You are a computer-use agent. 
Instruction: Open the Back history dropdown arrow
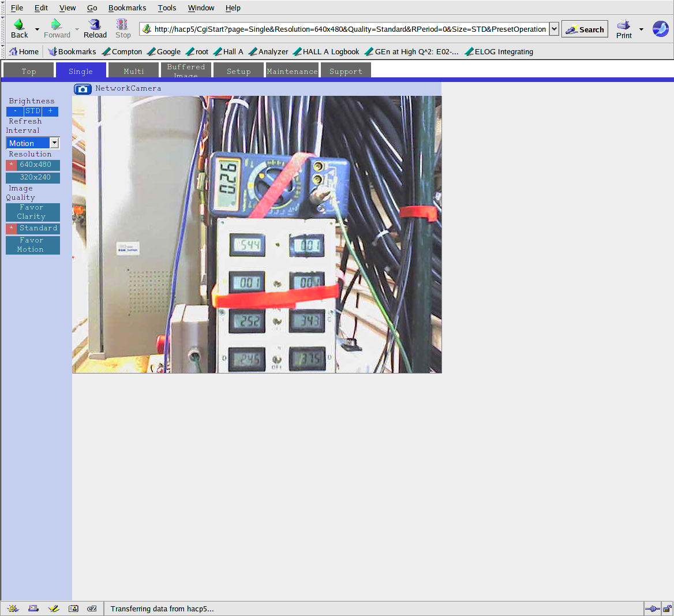37,29
